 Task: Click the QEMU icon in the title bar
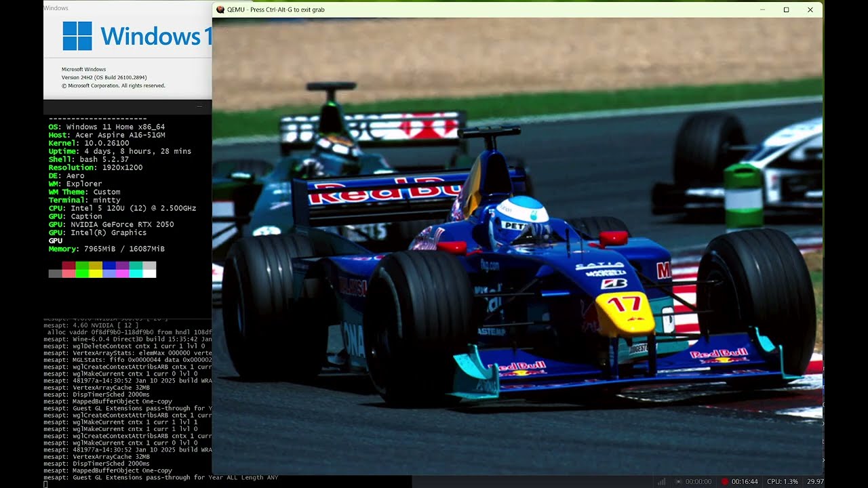point(220,9)
